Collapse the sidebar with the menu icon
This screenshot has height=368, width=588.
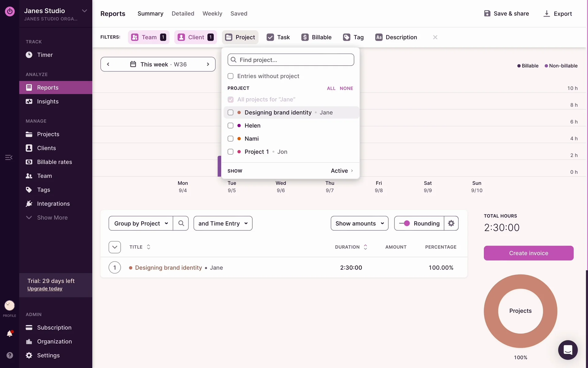(x=9, y=157)
